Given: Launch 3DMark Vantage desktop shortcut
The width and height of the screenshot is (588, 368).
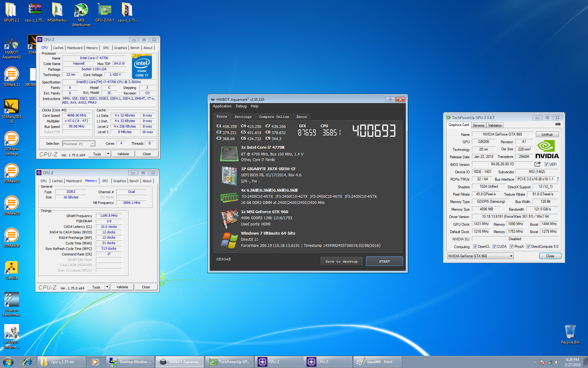Looking at the screenshot, I should pos(11,144).
